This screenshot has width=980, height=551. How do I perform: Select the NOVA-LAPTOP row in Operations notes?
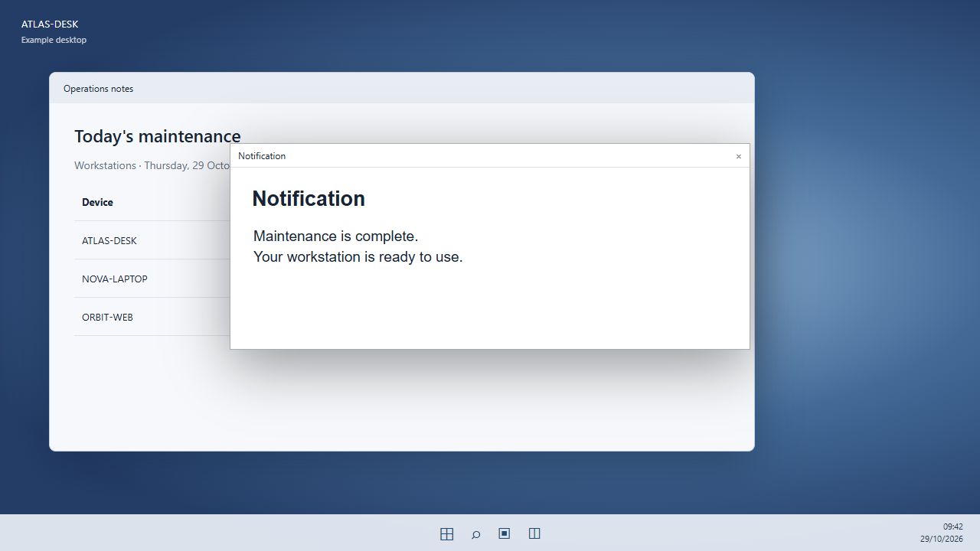click(x=152, y=279)
